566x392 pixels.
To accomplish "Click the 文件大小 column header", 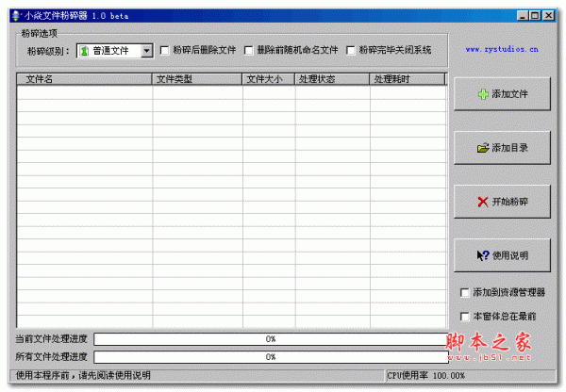I will click(x=269, y=79).
